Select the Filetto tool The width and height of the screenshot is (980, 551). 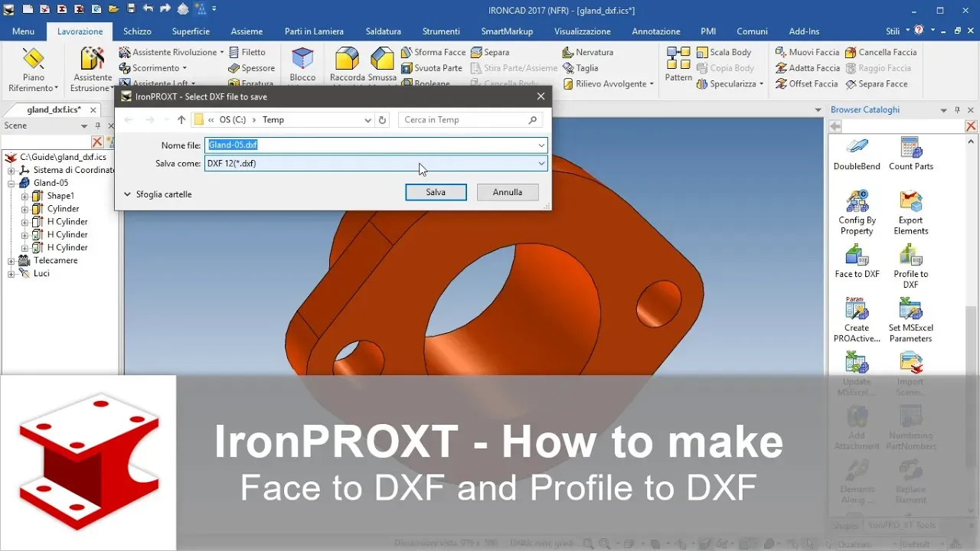click(x=247, y=52)
